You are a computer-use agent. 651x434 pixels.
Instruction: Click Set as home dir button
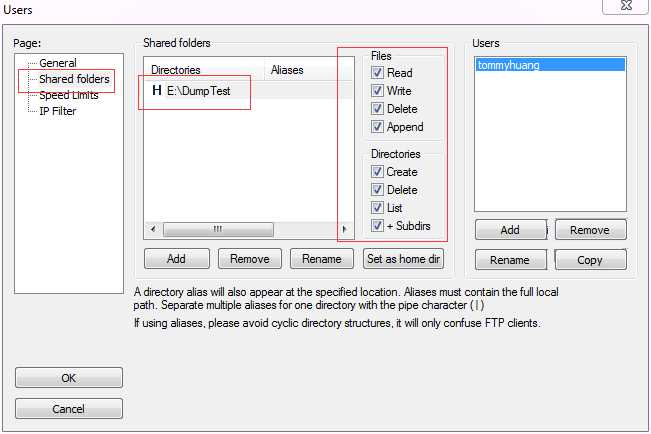tap(404, 259)
